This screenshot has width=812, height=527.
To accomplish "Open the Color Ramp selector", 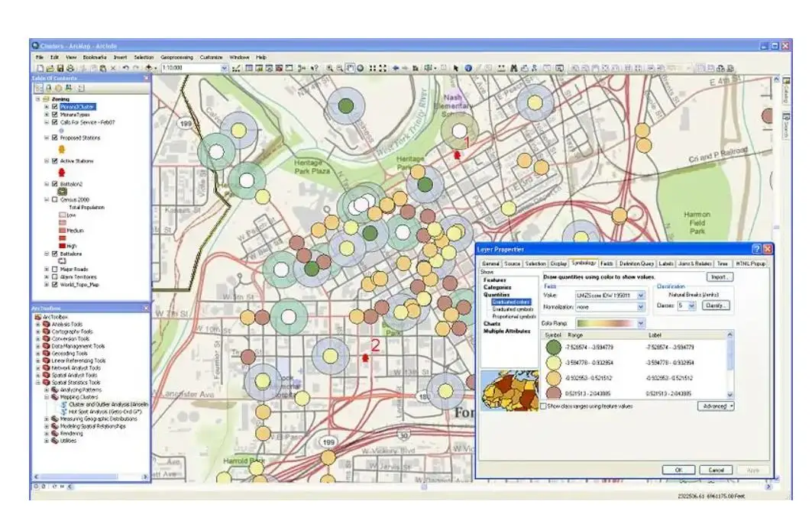I will [x=640, y=323].
